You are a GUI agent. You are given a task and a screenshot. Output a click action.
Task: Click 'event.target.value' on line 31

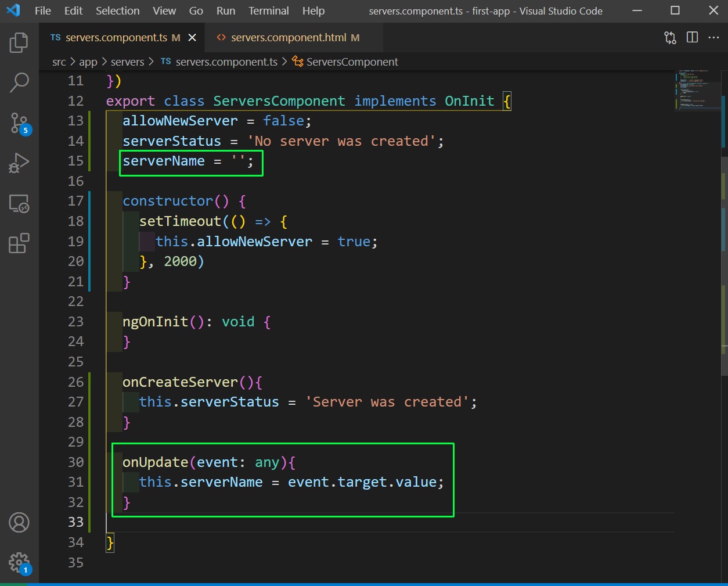click(362, 482)
